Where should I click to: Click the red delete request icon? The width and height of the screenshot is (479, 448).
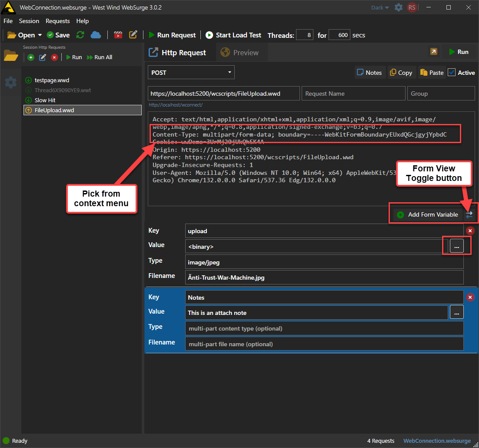(54, 57)
